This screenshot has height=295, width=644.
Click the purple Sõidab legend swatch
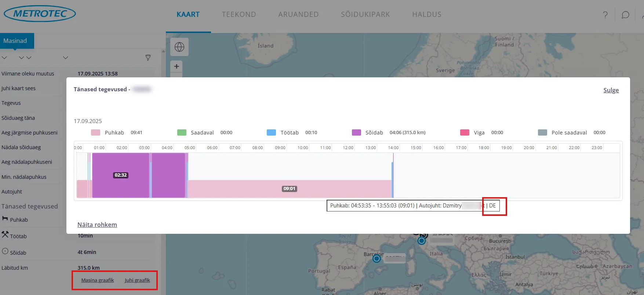coord(356,133)
